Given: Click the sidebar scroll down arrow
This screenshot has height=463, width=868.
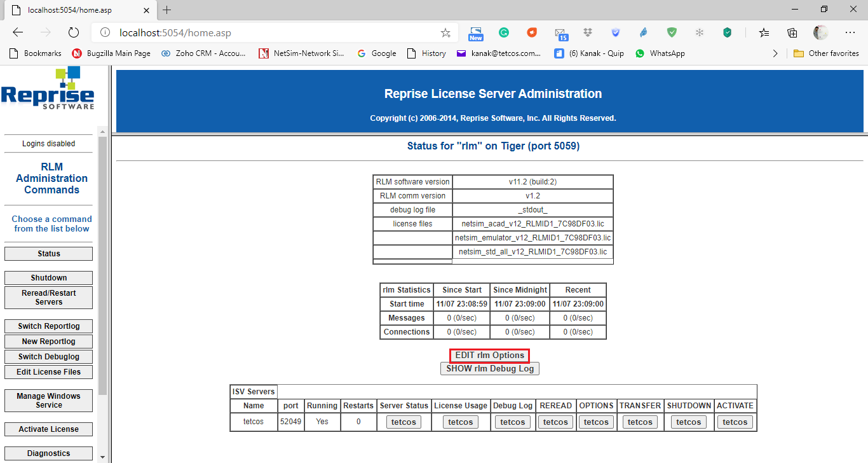Looking at the screenshot, I should tap(102, 457).
